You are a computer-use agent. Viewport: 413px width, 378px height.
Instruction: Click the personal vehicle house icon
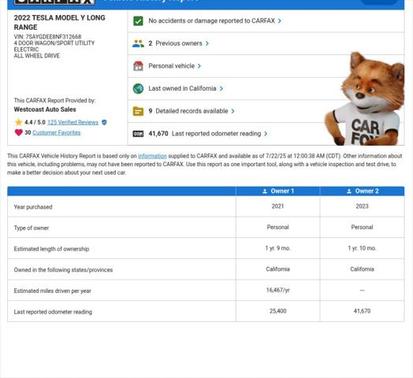coord(138,66)
